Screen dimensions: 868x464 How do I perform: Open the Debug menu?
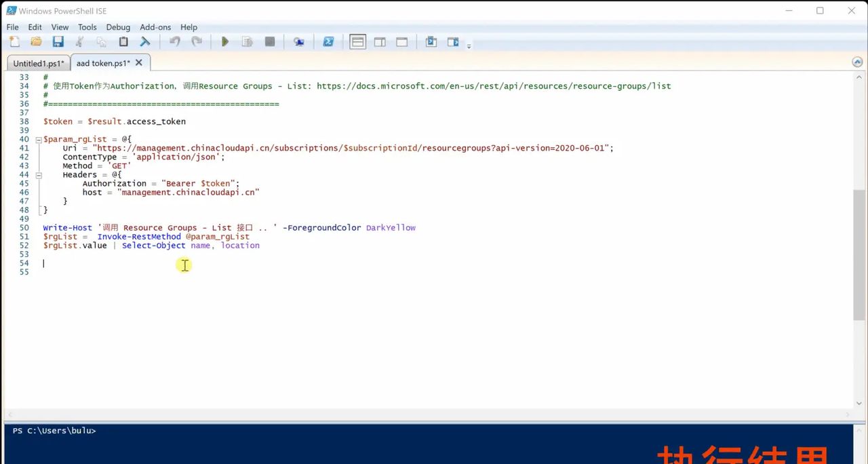(118, 27)
